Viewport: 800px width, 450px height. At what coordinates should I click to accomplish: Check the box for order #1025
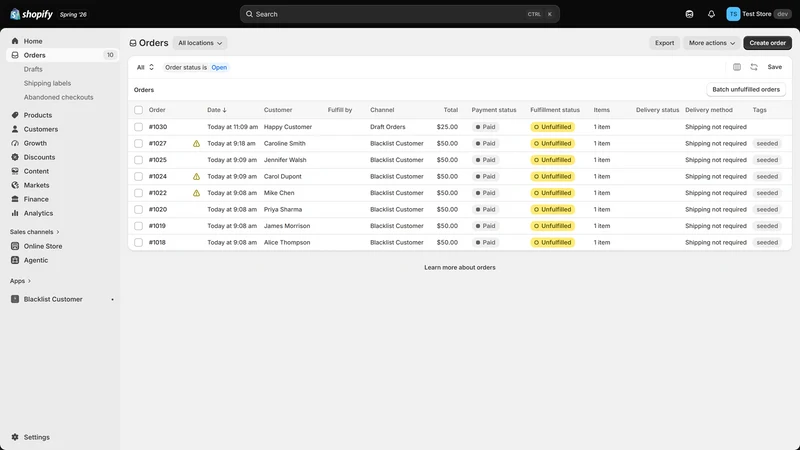pyautogui.click(x=138, y=160)
